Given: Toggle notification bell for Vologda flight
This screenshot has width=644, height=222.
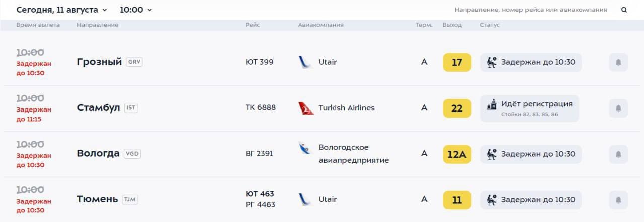Looking at the screenshot, I should 618,154.
